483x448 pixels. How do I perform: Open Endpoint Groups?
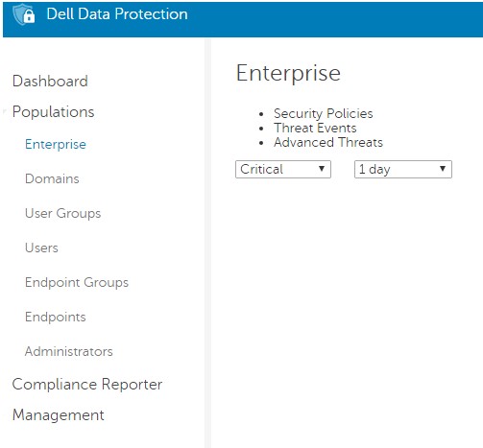(x=77, y=283)
